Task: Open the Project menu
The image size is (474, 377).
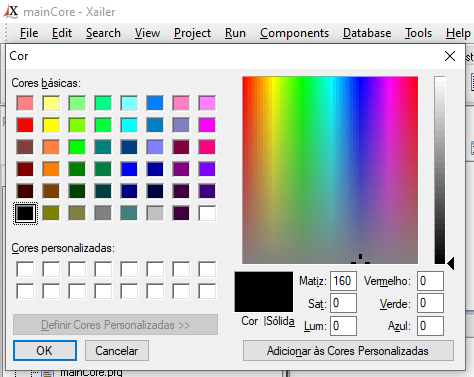Action: (192, 33)
